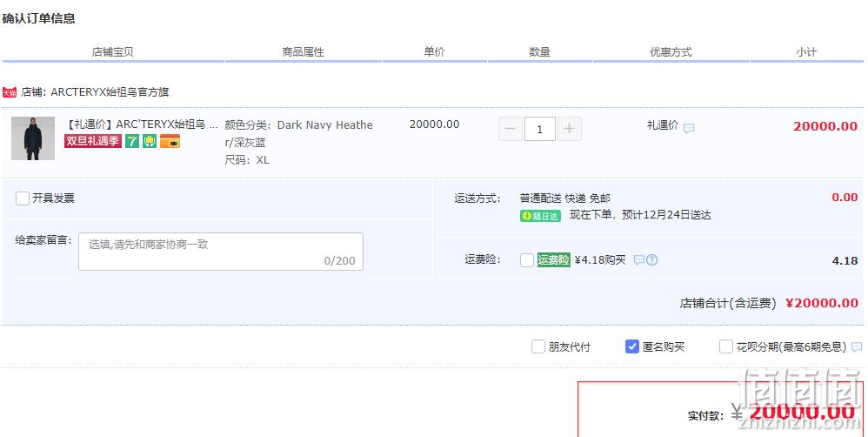Image resolution: width=868 pixels, height=437 pixels.
Task: Click the 预计12月24日送达 delivery estimate
Action: (x=666, y=215)
